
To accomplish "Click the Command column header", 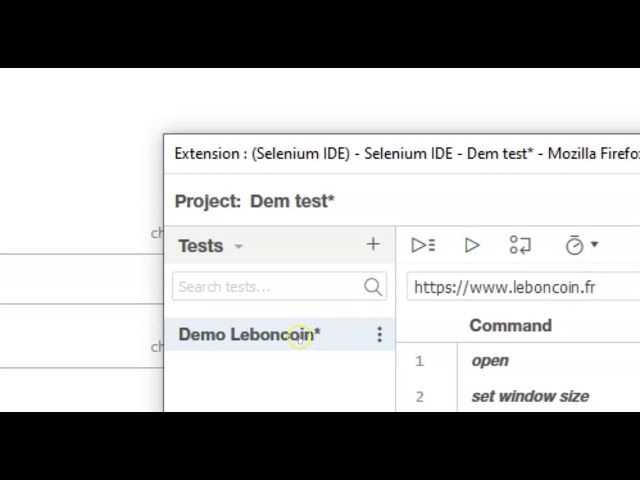I will 511,326.
